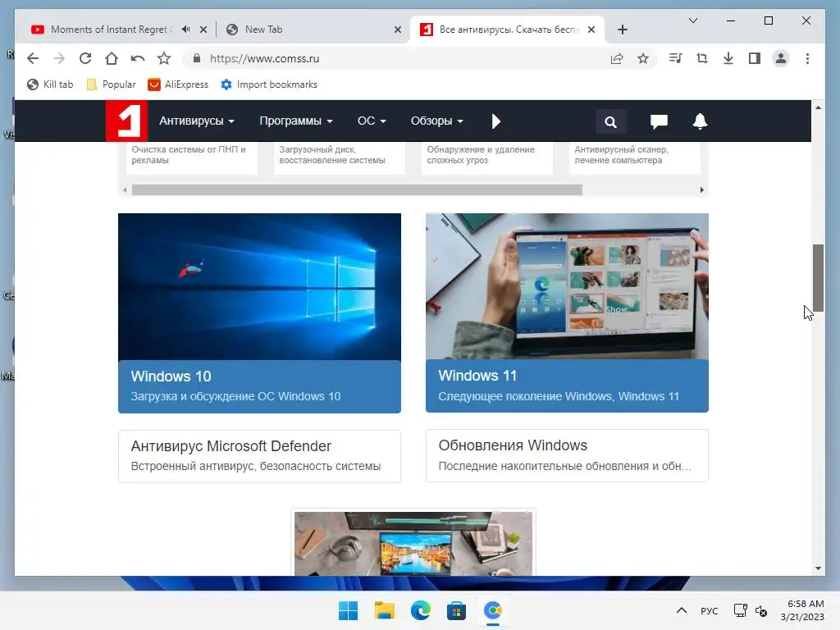
Task: Open the Windows 11 category link
Action: click(x=567, y=386)
